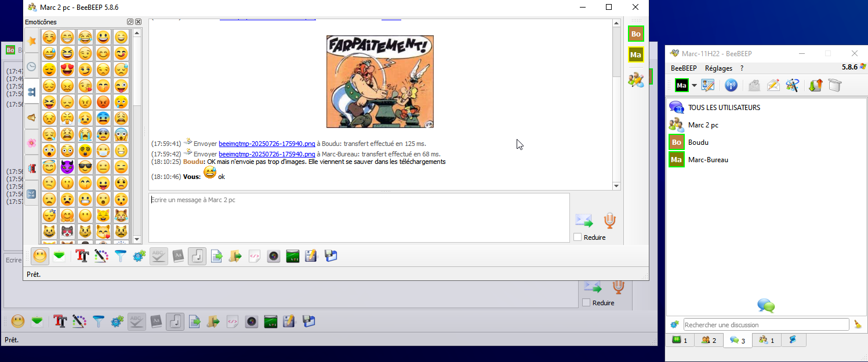This screenshot has width=868, height=362.
Task: Float the Emoticônes panel with undock button
Action: pyautogui.click(x=130, y=22)
